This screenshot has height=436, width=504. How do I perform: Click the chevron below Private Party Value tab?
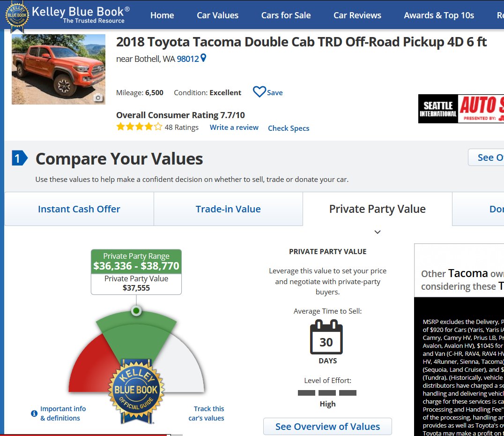pos(378,232)
